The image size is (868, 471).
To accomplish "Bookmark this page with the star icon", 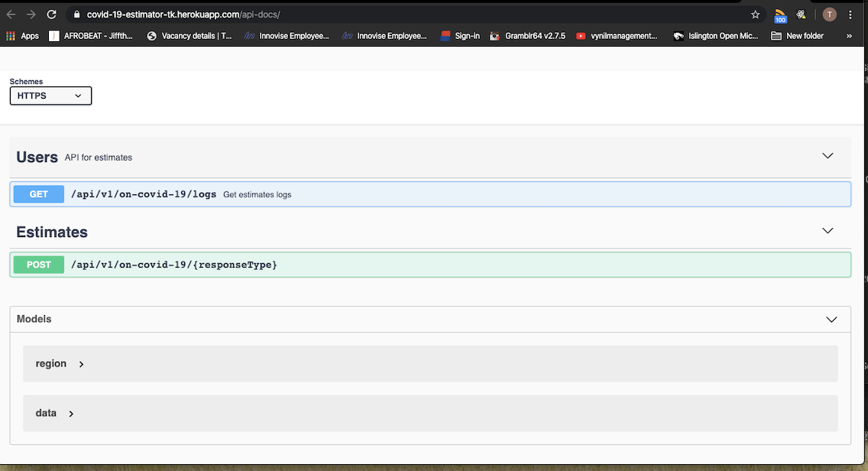I will pyautogui.click(x=755, y=14).
